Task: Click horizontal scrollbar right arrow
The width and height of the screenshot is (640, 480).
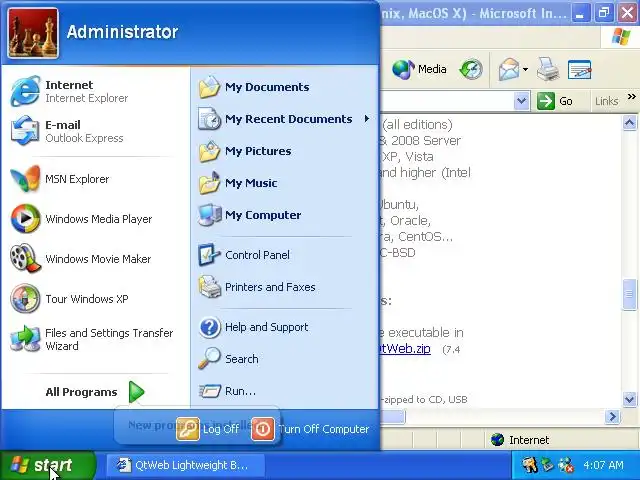Action: point(612,416)
